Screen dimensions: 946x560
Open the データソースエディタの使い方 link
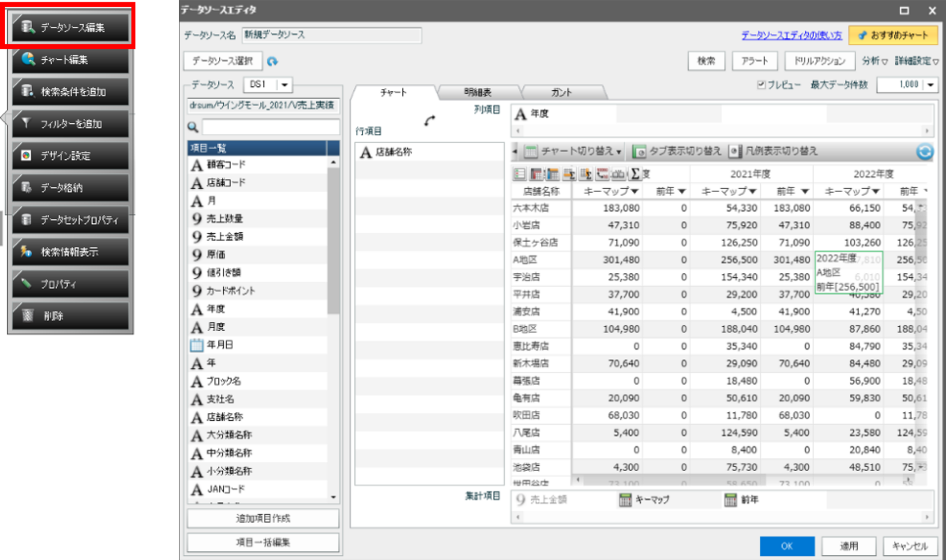791,35
